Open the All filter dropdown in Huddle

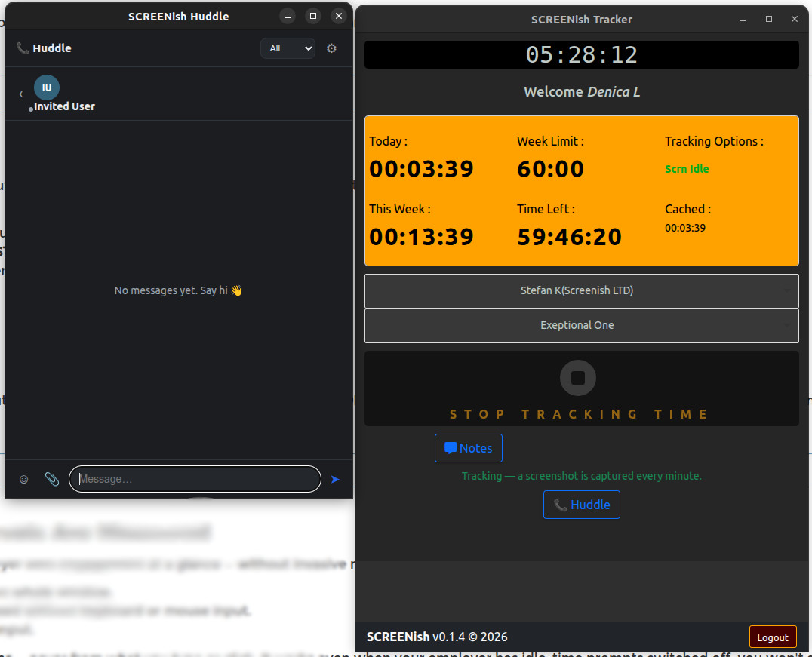click(288, 48)
